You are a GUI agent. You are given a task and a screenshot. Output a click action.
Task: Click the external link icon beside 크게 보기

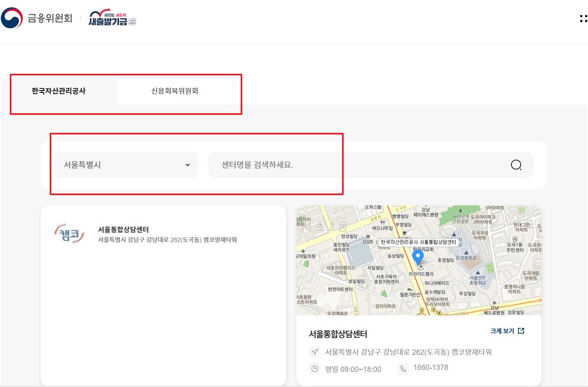(521, 331)
